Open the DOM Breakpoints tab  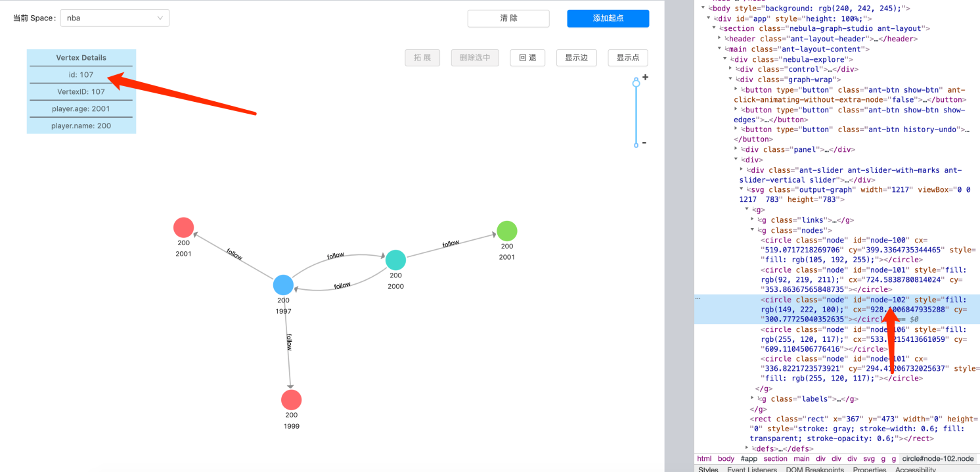(x=814, y=469)
